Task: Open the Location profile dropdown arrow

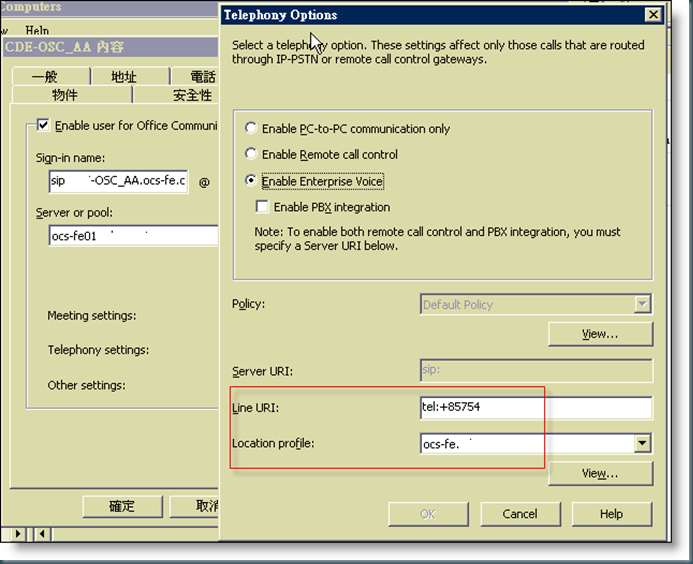Action: click(642, 443)
